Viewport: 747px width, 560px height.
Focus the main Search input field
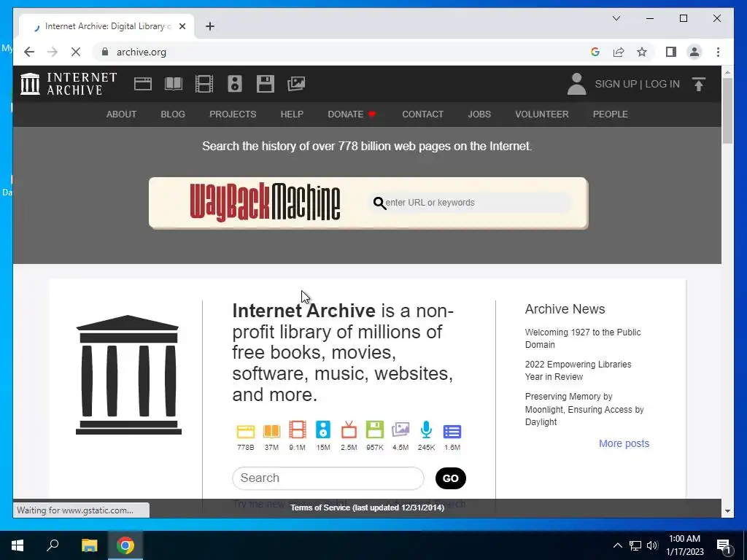coord(328,478)
